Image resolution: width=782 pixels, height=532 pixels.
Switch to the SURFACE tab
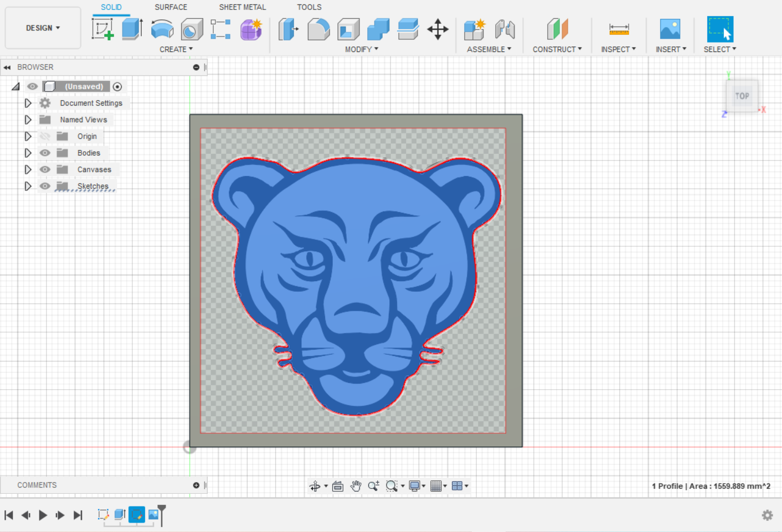[171, 7]
